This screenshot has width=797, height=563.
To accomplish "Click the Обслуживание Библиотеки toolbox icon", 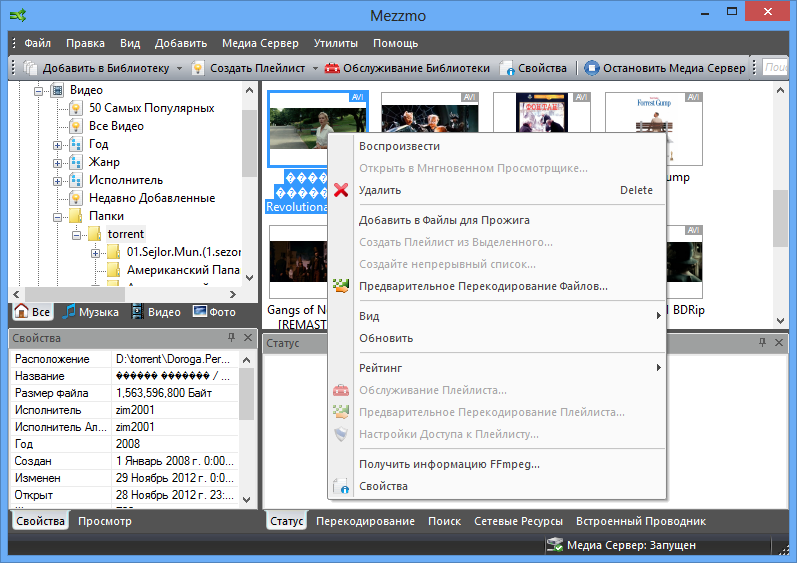I will [x=331, y=68].
